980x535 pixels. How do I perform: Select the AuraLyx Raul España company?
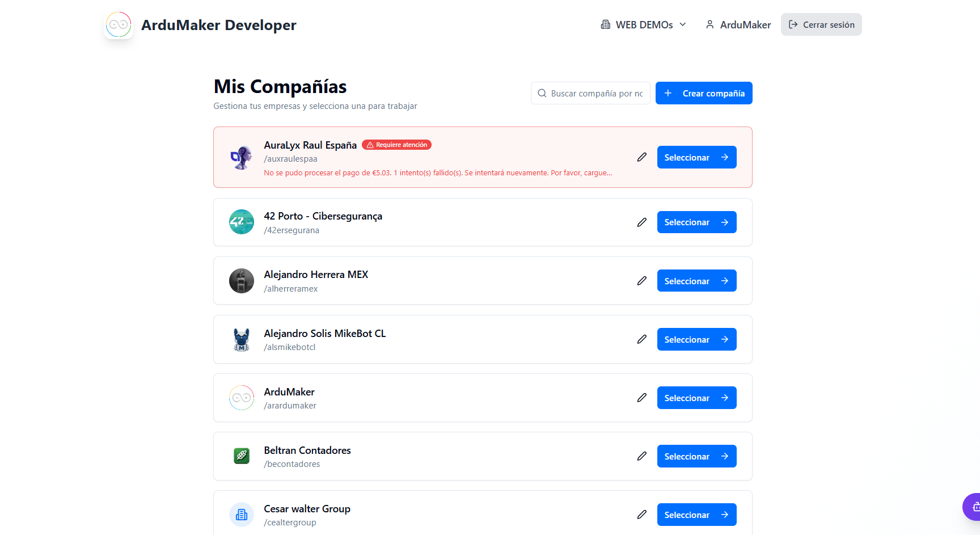click(696, 157)
